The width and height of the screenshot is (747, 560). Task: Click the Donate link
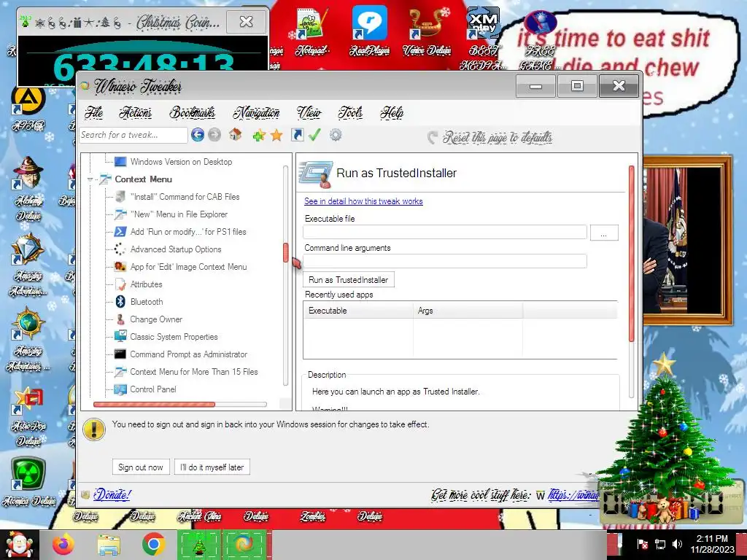coord(112,495)
